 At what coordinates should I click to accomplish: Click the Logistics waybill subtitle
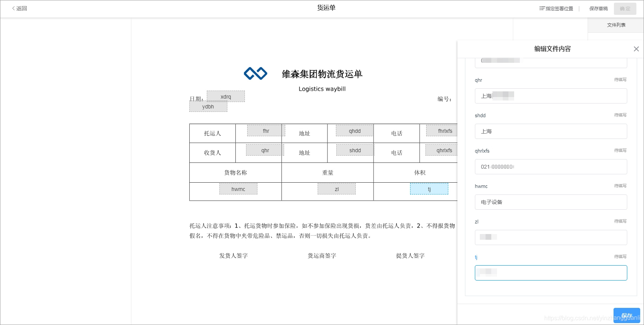pyautogui.click(x=322, y=89)
